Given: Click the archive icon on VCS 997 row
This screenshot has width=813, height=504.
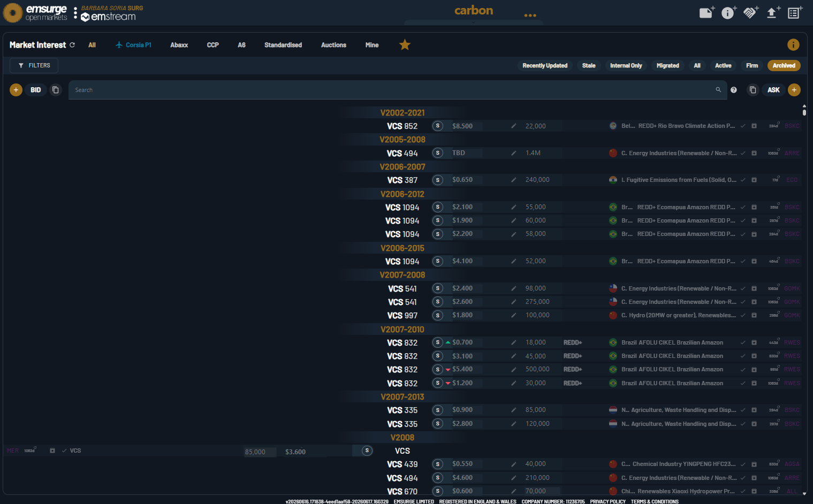Looking at the screenshot, I should coord(754,316).
